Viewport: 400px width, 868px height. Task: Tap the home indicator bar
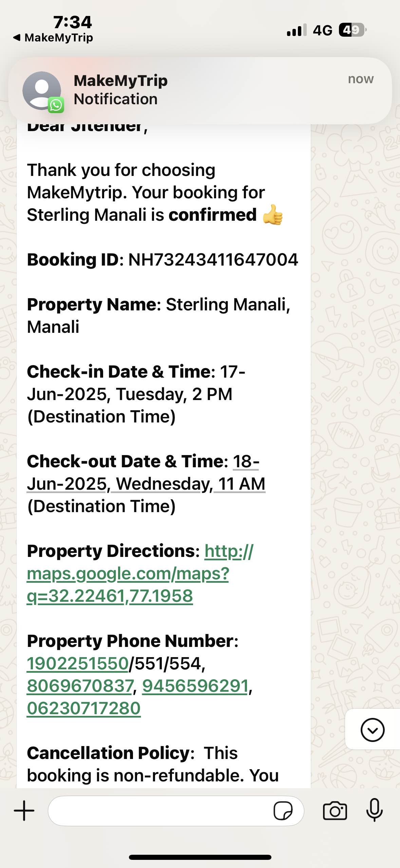[x=200, y=857]
